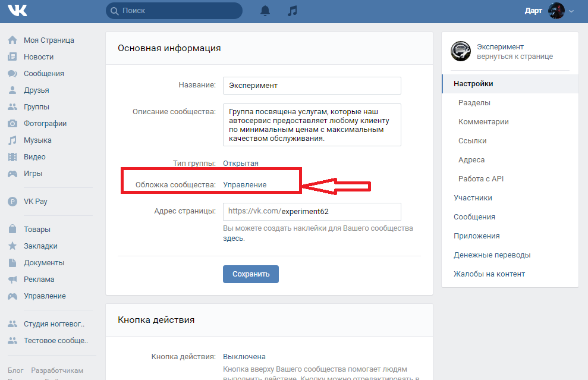The width and height of the screenshot is (588, 380).
Task: Click the Фотографии camera icon
Action: click(x=12, y=124)
